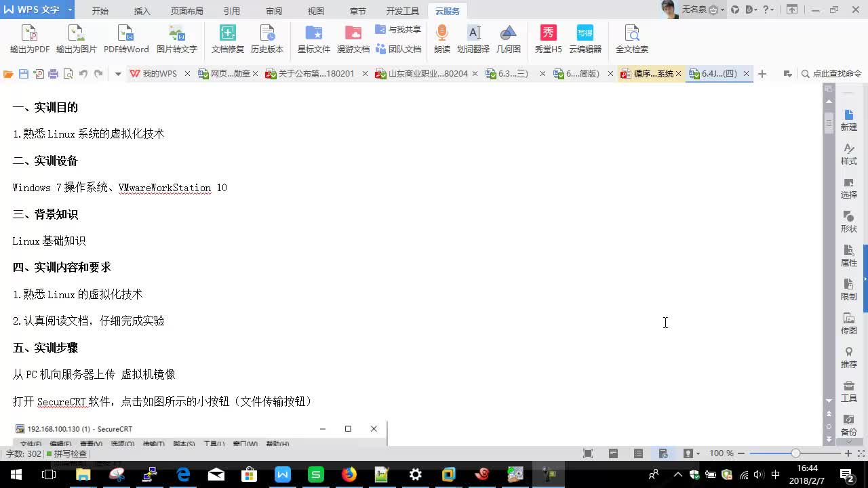Expand the quick access toolbar dropdown
The image size is (868, 488).
(x=117, y=74)
